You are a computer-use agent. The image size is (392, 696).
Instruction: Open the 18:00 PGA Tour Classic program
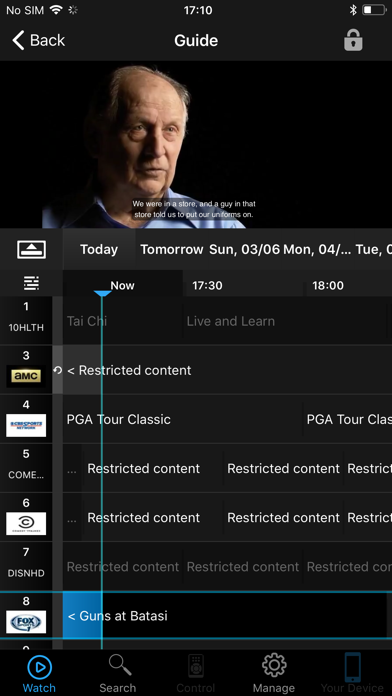(348, 419)
